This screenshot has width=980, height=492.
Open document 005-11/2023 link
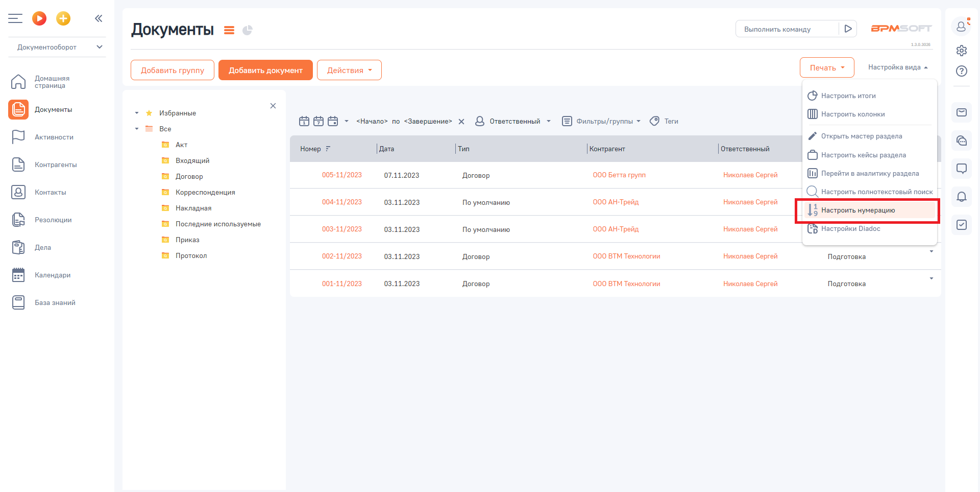click(x=342, y=175)
